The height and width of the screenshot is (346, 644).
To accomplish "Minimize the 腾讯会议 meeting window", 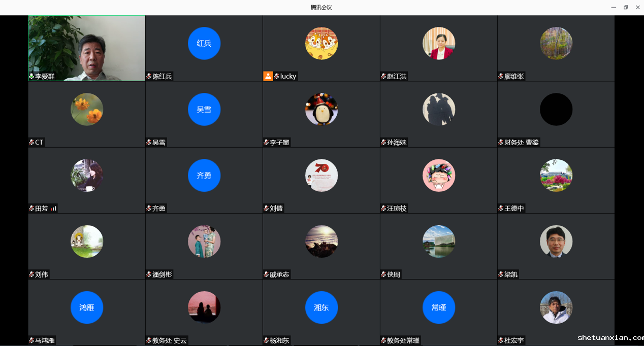I will (614, 7).
